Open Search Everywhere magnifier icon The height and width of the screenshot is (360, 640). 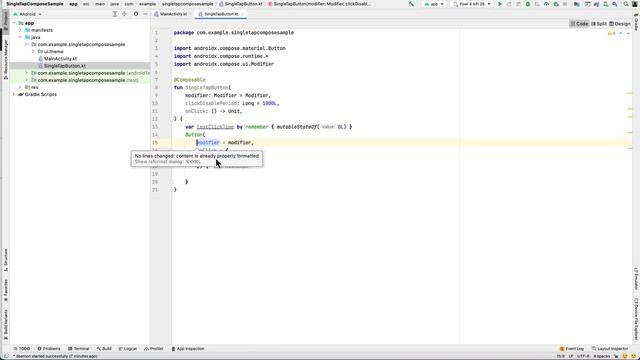tap(626, 4)
